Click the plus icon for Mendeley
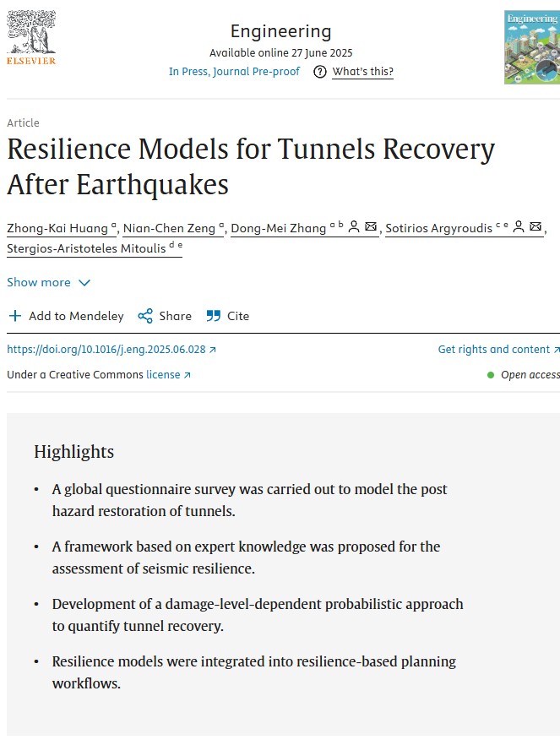The width and height of the screenshot is (560, 745). [x=15, y=316]
